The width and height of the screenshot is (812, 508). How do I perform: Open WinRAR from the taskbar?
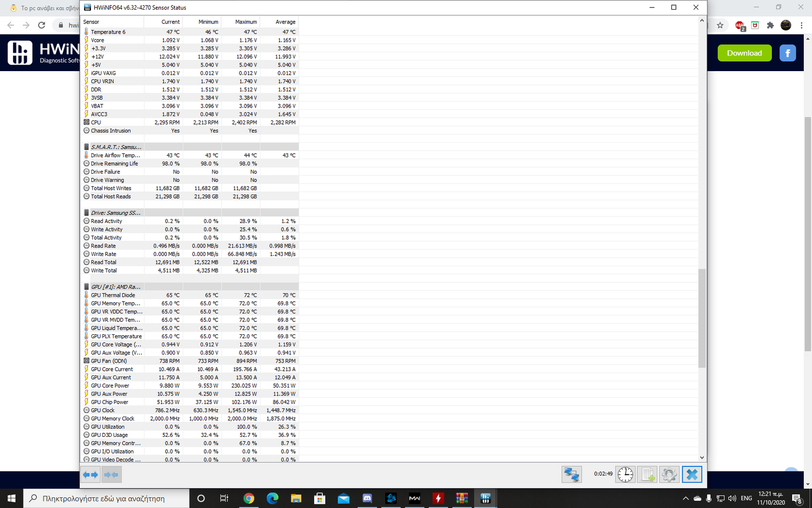click(x=462, y=498)
